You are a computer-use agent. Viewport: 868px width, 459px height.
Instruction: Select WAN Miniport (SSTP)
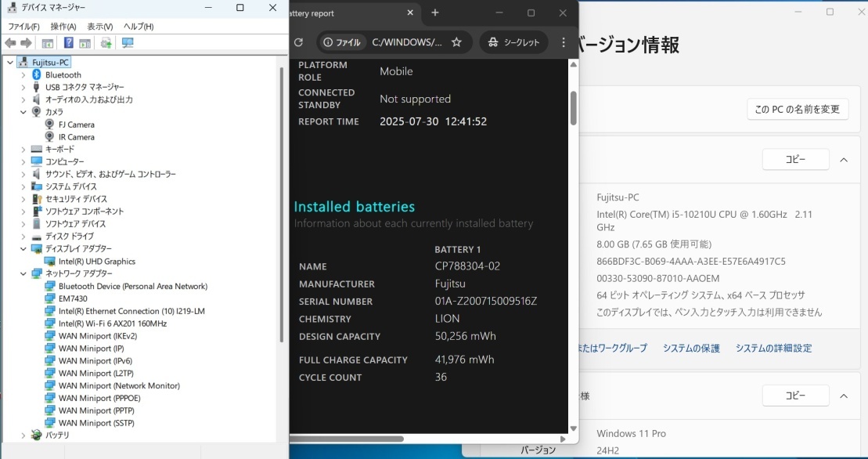96,423
